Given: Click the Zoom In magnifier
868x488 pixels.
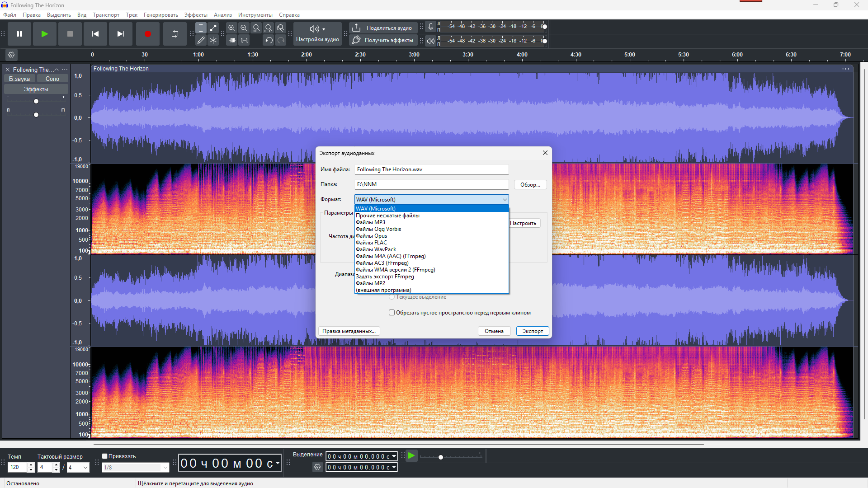Looking at the screenshot, I should 232,28.
